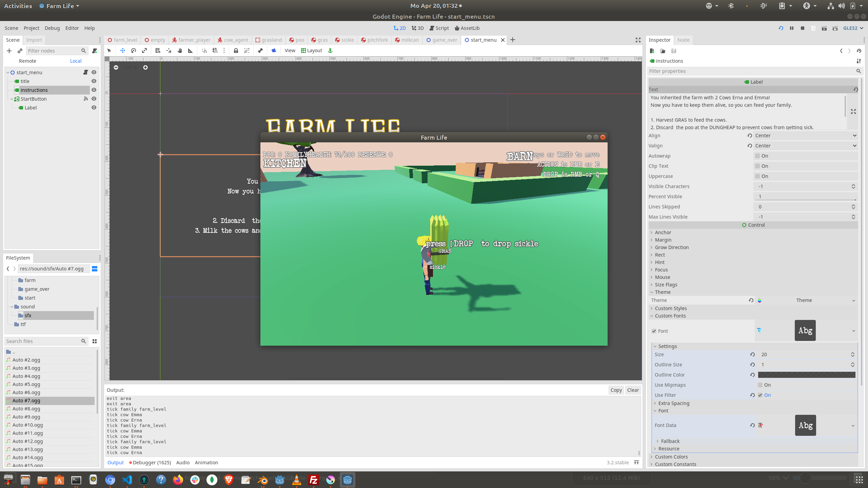This screenshot has height=488, width=868.
Task: Zoom in the 2D viewport
Action: point(145,67)
